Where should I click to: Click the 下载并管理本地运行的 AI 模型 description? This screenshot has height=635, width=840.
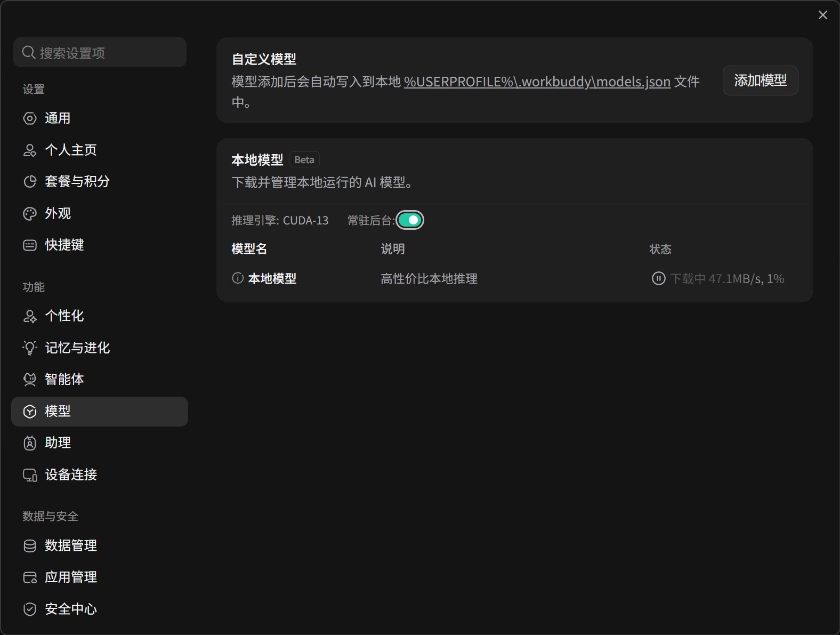tap(322, 182)
